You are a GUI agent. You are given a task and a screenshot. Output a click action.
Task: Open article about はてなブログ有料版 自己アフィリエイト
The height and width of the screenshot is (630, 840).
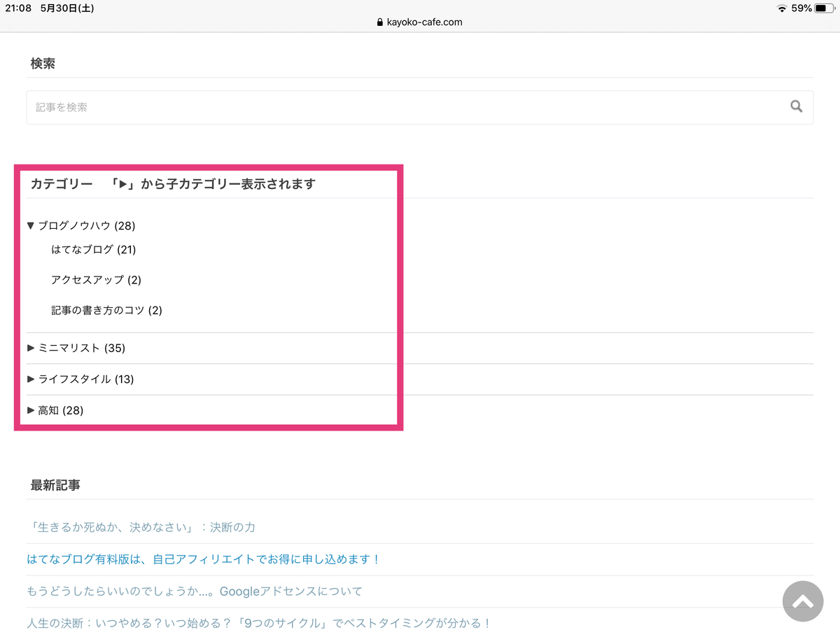(x=204, y=559)
